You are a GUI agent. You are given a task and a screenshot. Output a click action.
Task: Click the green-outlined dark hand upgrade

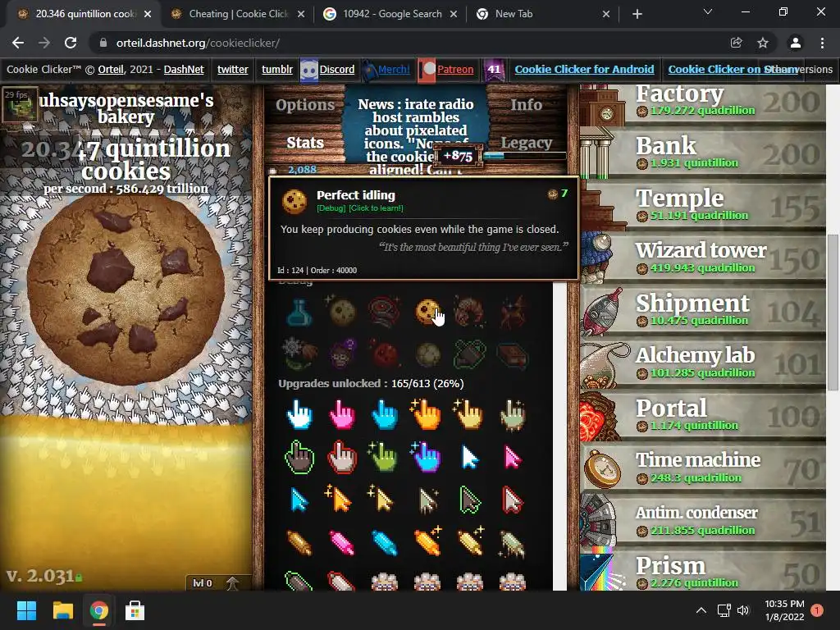coord(299,458)
